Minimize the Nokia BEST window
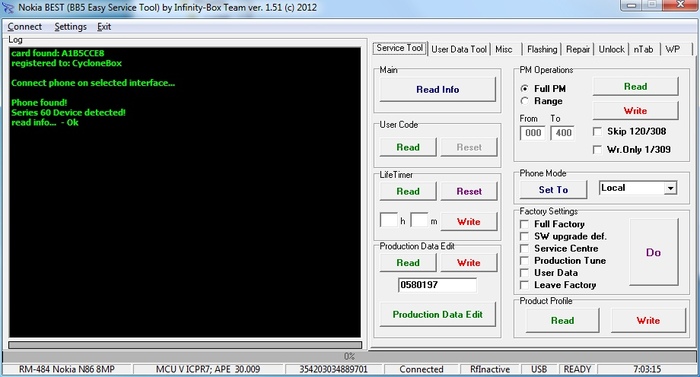The width and height of the screenshot is (700, 377). point(631,5)
